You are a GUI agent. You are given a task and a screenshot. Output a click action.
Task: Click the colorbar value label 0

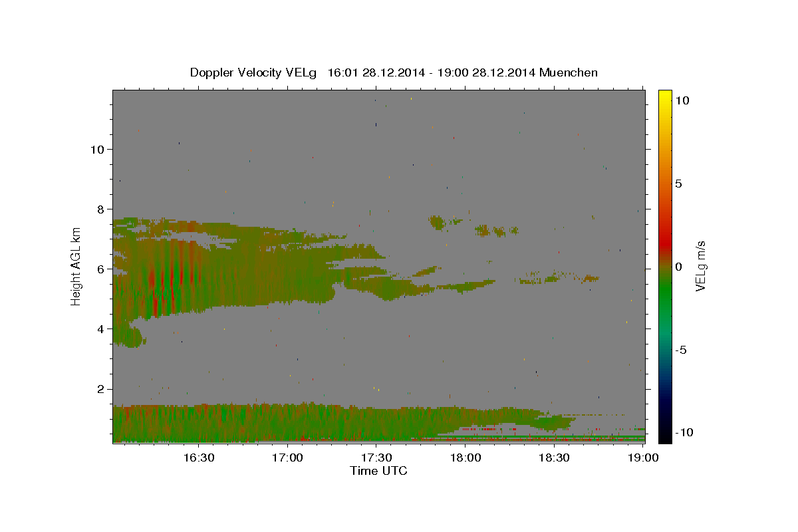678,267
